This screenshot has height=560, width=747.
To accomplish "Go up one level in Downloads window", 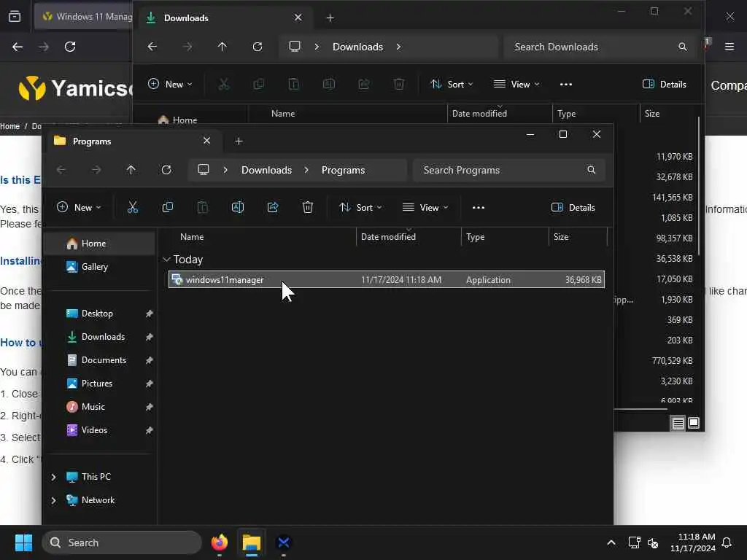I will [x=222, y=47].
